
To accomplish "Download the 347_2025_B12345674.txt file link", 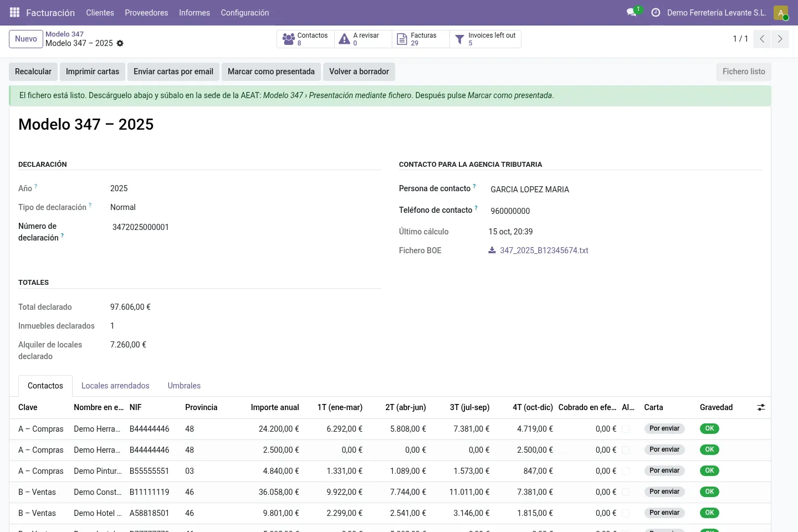I will click(x=544, y=250).
